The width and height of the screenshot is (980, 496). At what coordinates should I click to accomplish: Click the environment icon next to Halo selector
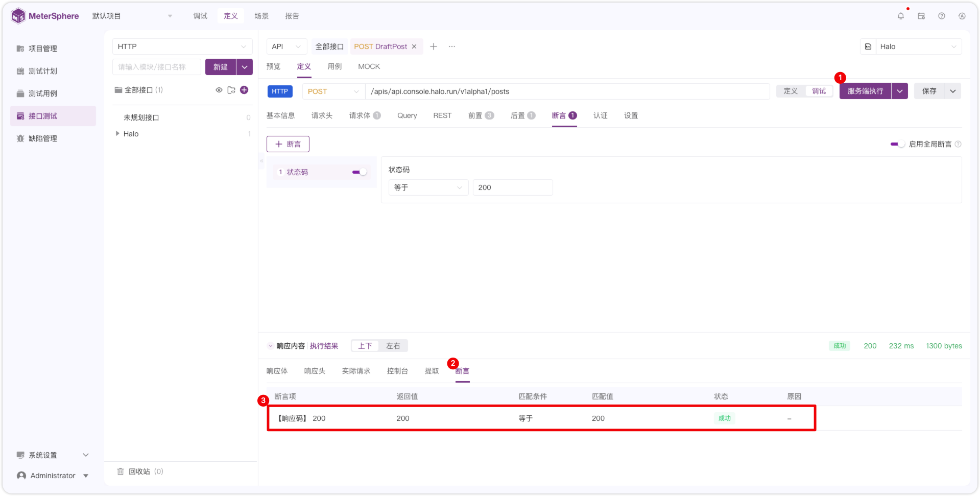(x=868, y=46)
